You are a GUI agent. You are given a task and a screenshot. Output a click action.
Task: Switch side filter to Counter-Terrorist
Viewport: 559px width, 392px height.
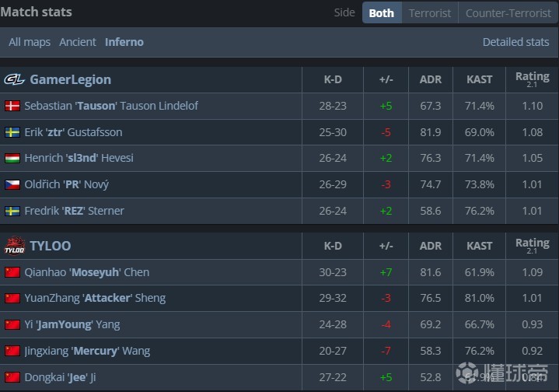pyautogui.click(x=507, y=12)
